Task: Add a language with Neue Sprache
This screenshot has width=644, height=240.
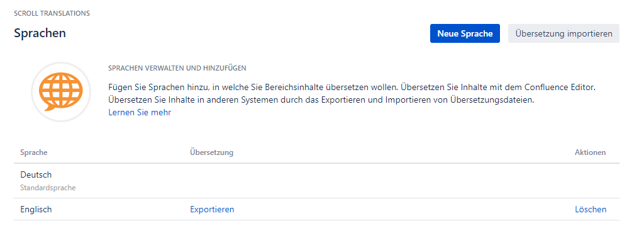Action: click(465, 33)
